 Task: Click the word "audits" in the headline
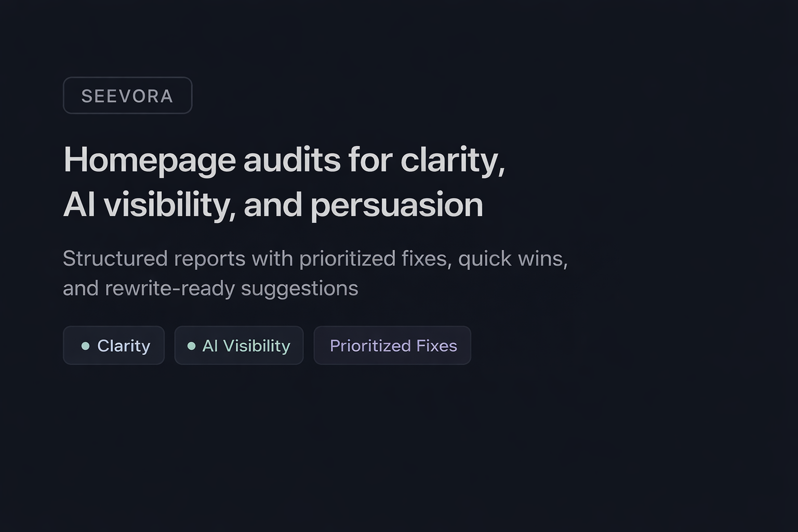click(291, 160)
